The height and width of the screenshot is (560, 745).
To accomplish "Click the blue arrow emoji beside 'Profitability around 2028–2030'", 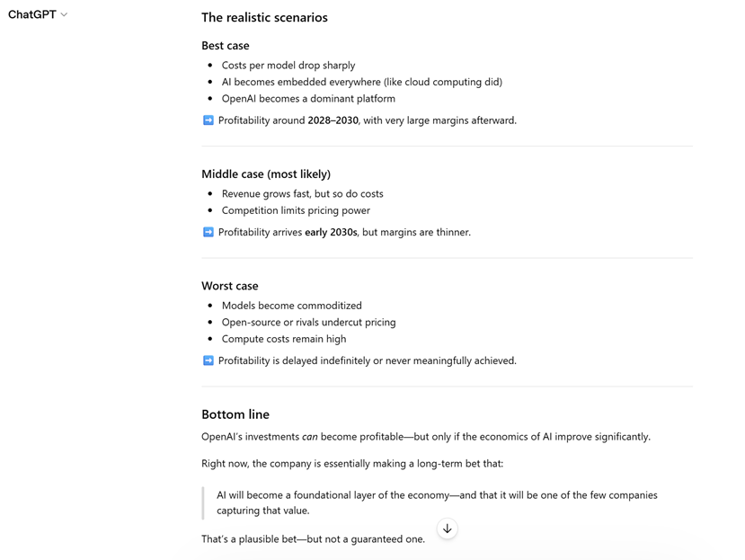I will pyautogui.click(x=208, y=120).
